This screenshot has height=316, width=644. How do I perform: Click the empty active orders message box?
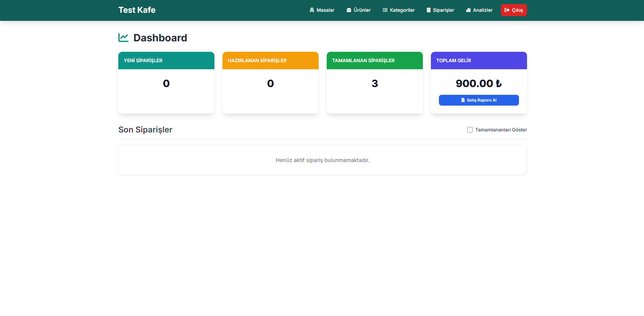pos(322,160)
